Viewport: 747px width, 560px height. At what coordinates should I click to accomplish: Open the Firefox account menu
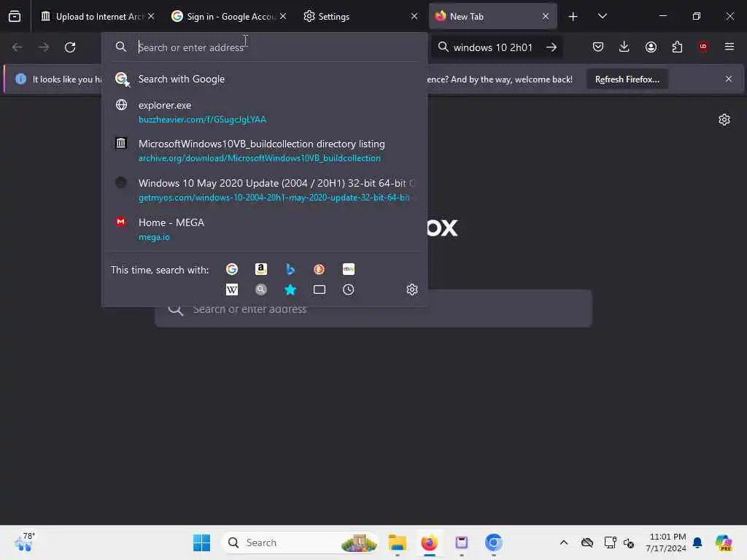coord(651,47)
